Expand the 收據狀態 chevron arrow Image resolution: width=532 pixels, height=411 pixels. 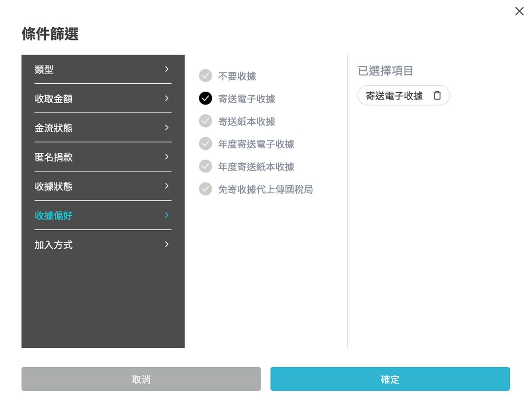coord(166,186)
